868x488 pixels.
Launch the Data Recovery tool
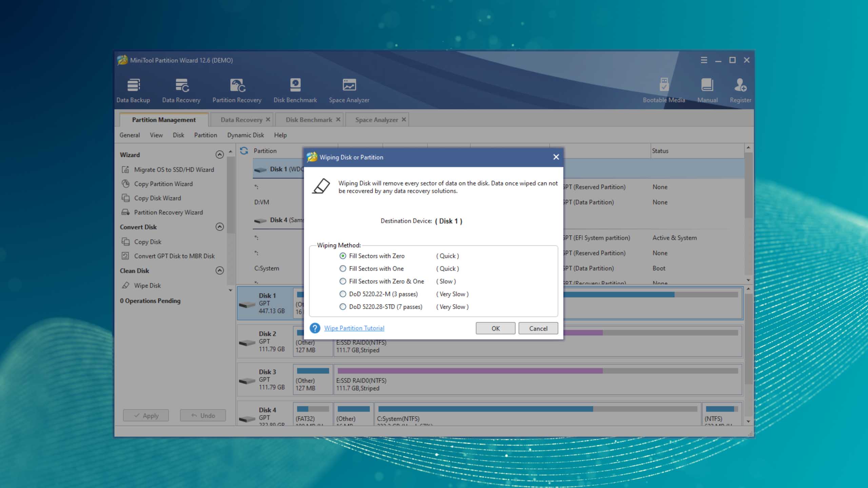[181, 90]
